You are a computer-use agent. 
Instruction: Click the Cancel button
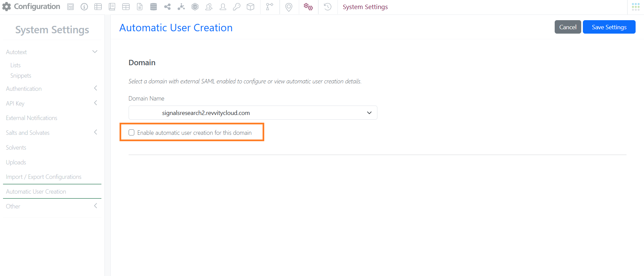click(x=568, y=27)
